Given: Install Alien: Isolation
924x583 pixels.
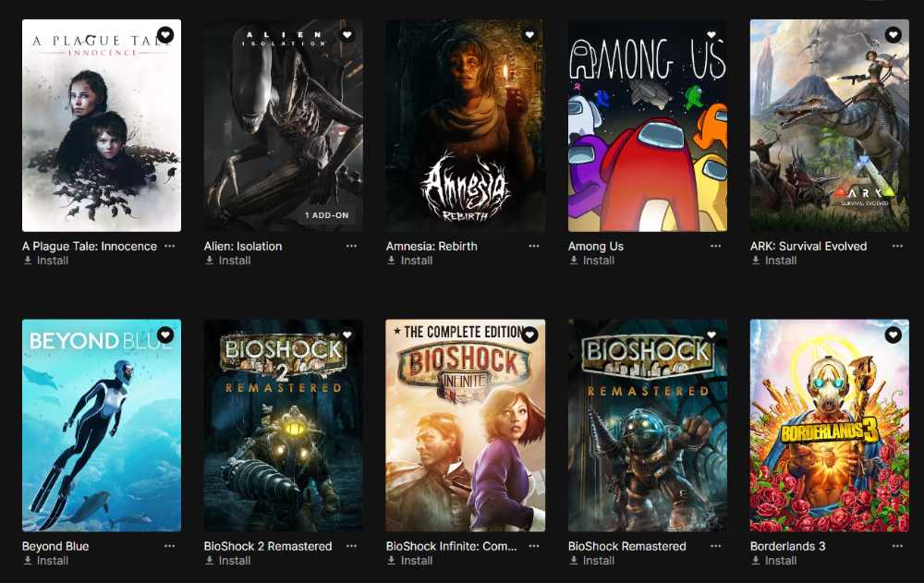Looking at the screenshot, I should pyautogui.click(x=227, y=261).
